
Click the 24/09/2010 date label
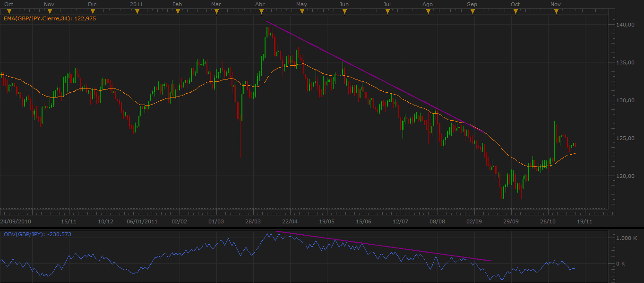[15, 221]
